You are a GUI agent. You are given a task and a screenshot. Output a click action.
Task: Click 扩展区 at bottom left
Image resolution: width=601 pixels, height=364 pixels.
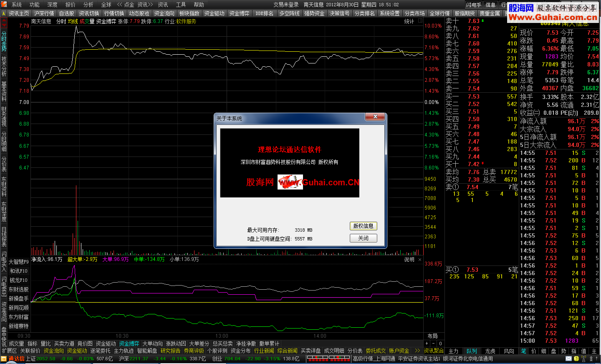click(x=9, y=351)
